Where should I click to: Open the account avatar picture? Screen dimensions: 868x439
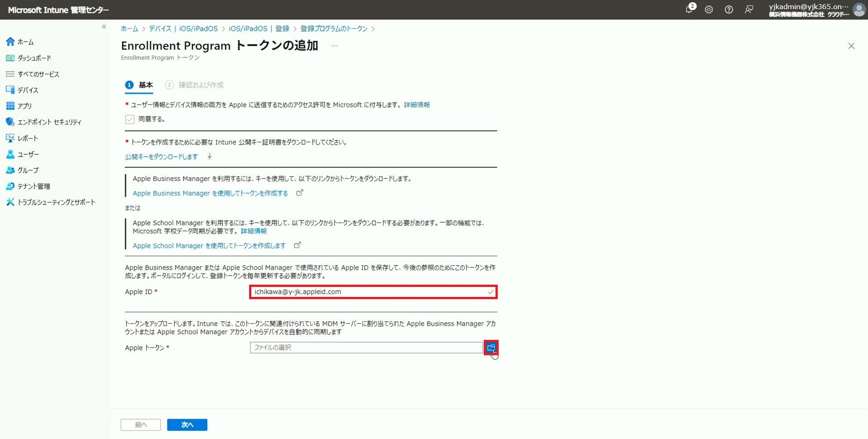pos(859,10)
